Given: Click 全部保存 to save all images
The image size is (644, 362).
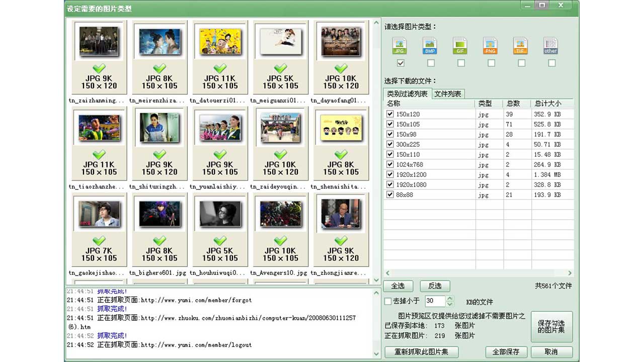Looking at the screenshot, I should (x=507, y=352).
